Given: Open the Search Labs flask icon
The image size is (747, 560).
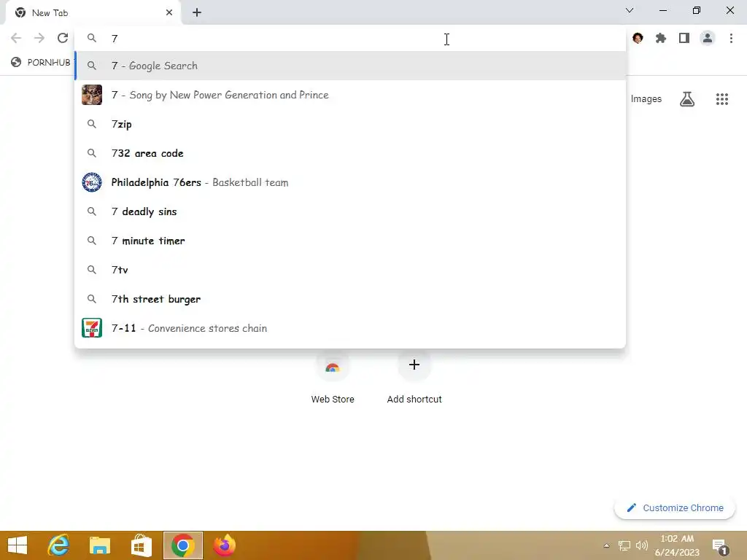Looking at the screenshot, I should tap(687, 99).
